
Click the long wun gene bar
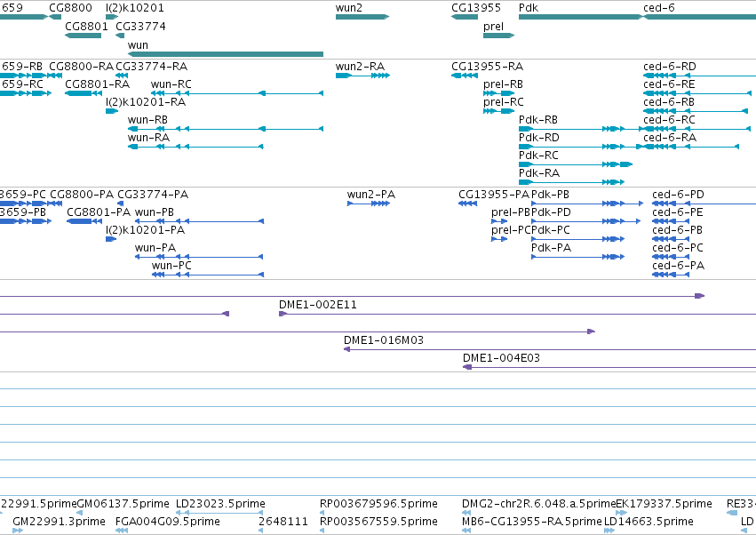(x=226, y=54)
